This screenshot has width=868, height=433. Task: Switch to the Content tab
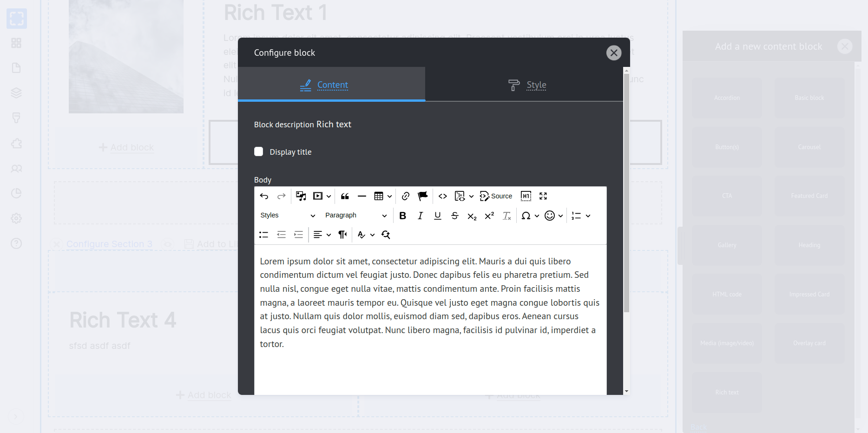point(332,85)
